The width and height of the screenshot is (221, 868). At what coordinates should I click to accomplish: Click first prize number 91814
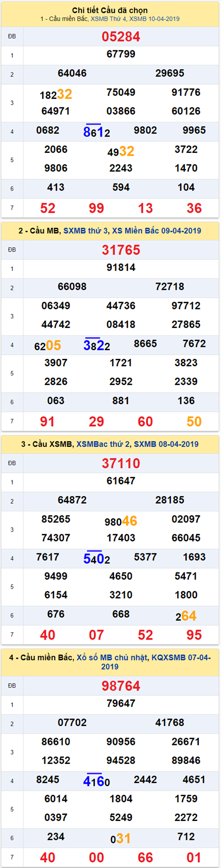[121, 267]
